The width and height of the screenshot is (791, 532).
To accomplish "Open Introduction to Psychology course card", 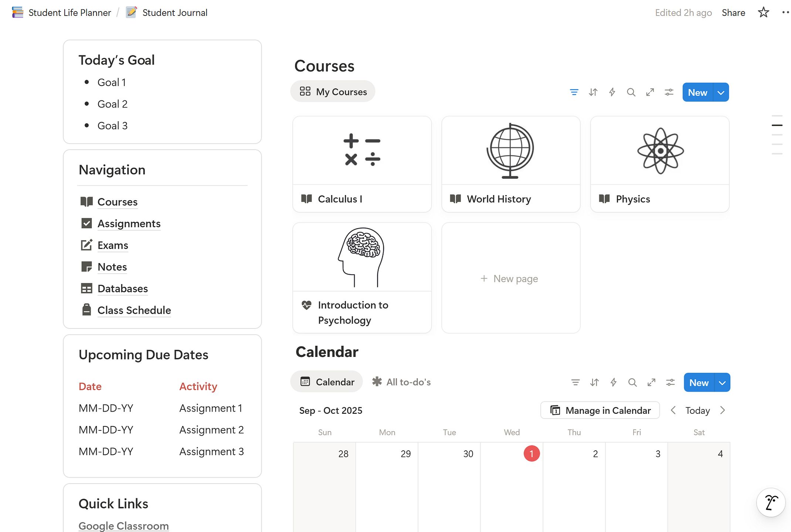I will pyautogui.click(x=362, y=278).
